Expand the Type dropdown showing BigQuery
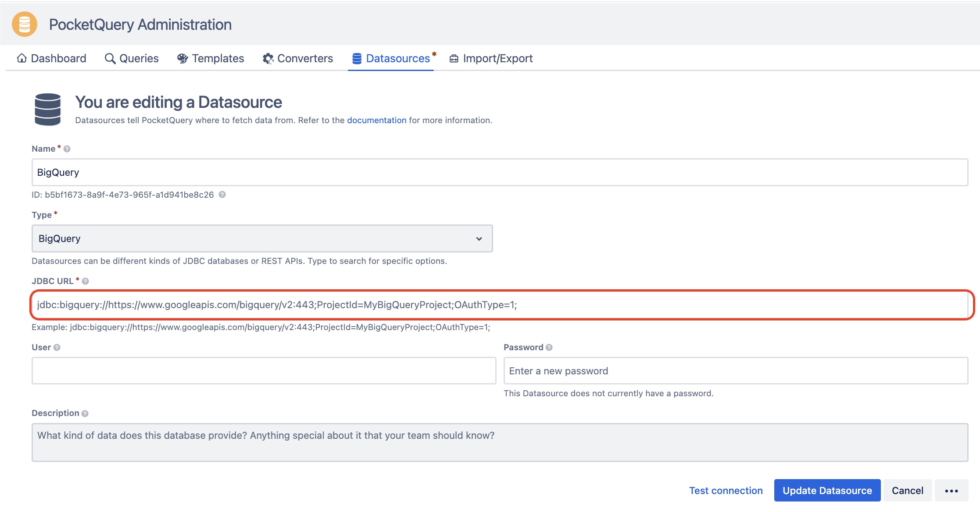 262,238
